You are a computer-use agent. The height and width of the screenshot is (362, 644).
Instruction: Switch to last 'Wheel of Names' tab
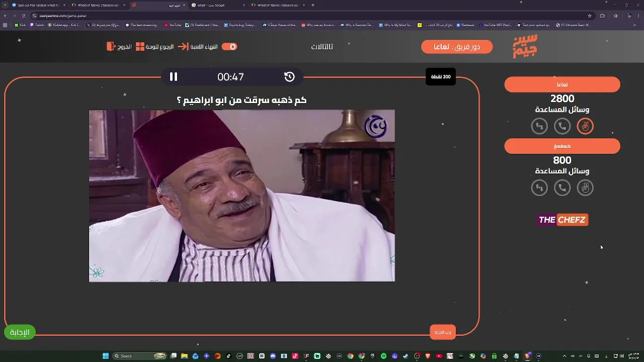coord(278,5)
